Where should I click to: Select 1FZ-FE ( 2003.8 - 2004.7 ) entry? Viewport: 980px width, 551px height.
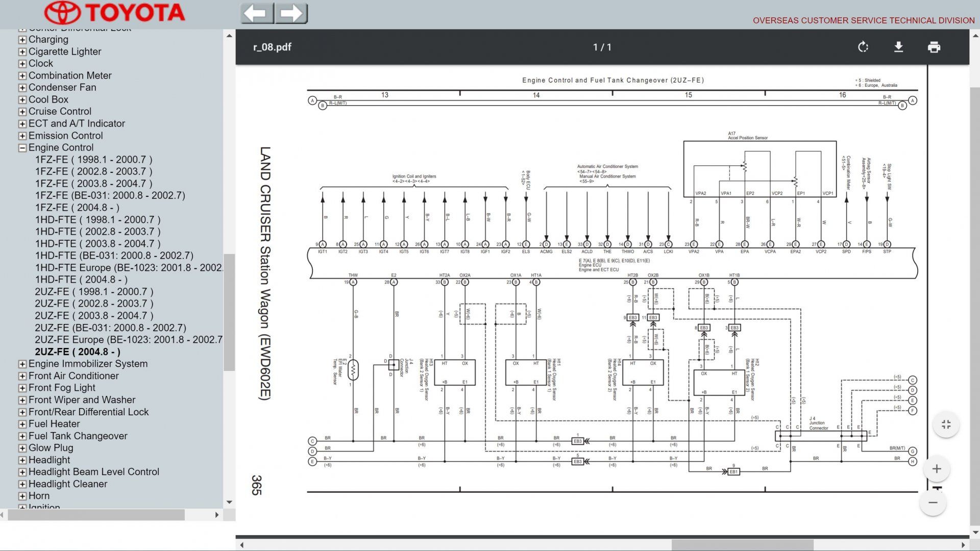point(93,184)
